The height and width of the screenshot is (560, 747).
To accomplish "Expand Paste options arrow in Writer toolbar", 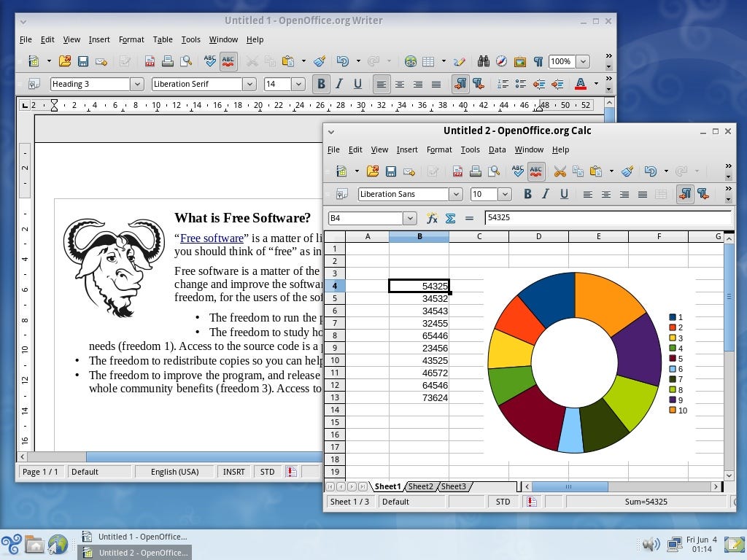I will pyautogui.click(x=303, y=61).
